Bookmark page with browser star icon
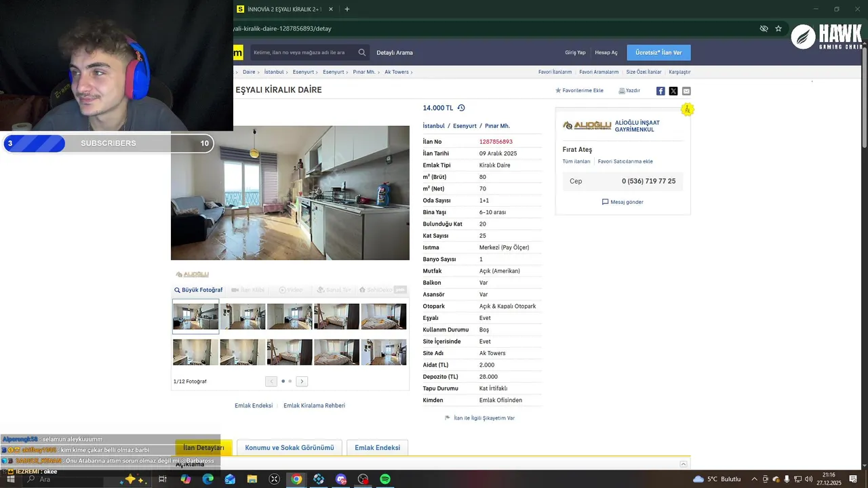 click(778, 28)
